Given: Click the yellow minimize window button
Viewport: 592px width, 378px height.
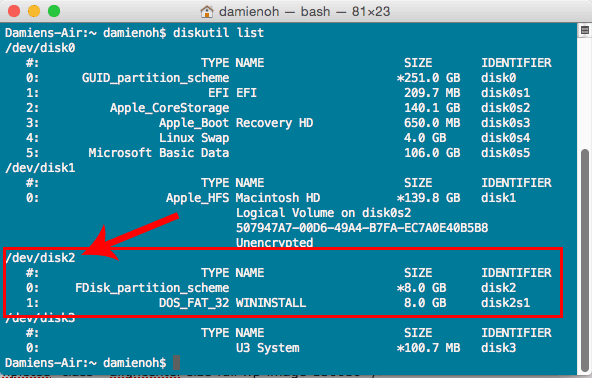Looking at the screenshot, I should click(x=34, y=11).
